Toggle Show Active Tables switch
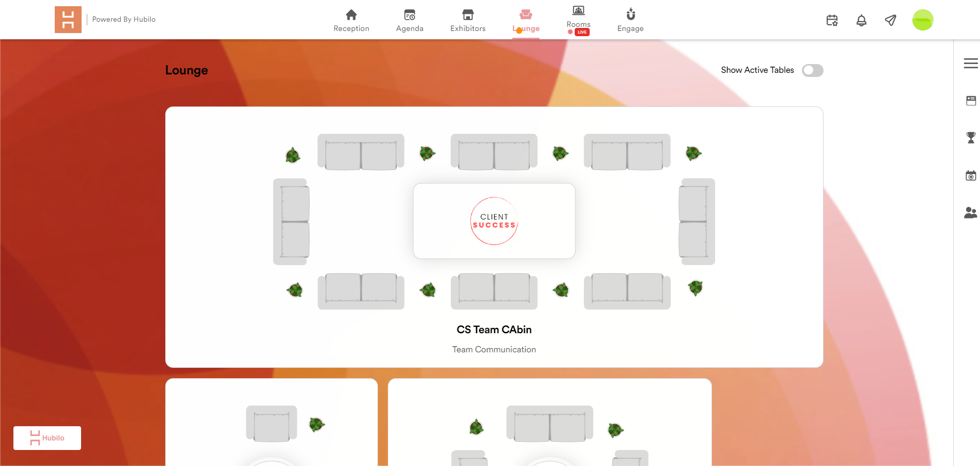Viewport: 980px width, 466px height. point(812,70)
